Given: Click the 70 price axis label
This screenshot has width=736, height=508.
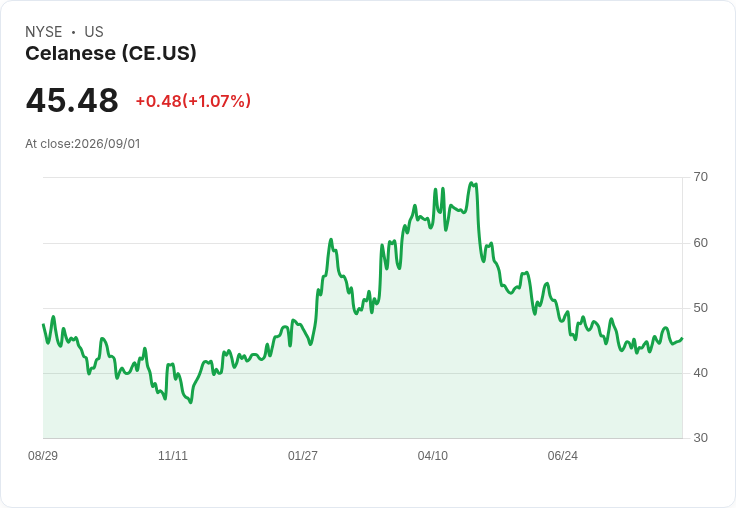Looking at the screenshot, I should (x=700, y=177).
